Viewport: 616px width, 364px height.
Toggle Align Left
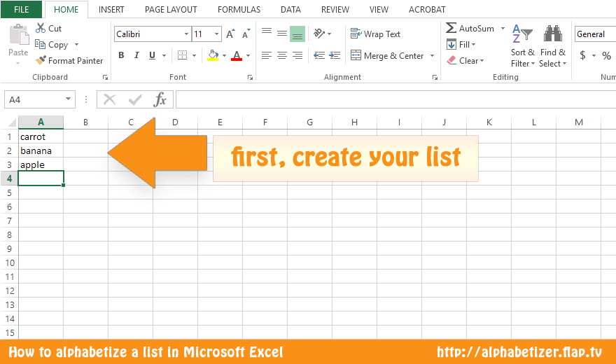267,55
